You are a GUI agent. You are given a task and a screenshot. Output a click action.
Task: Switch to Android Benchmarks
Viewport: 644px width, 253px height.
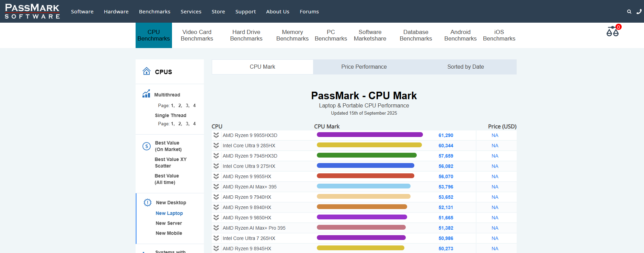460,35
